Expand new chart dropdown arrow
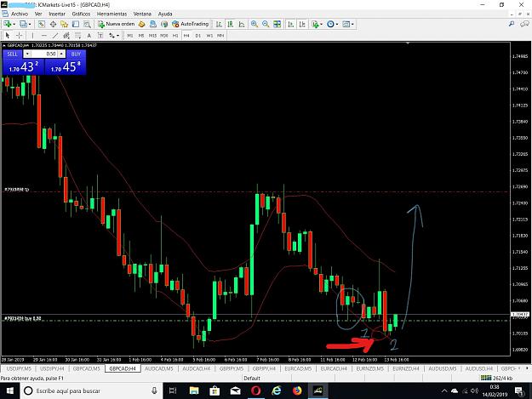 point(14,25)
